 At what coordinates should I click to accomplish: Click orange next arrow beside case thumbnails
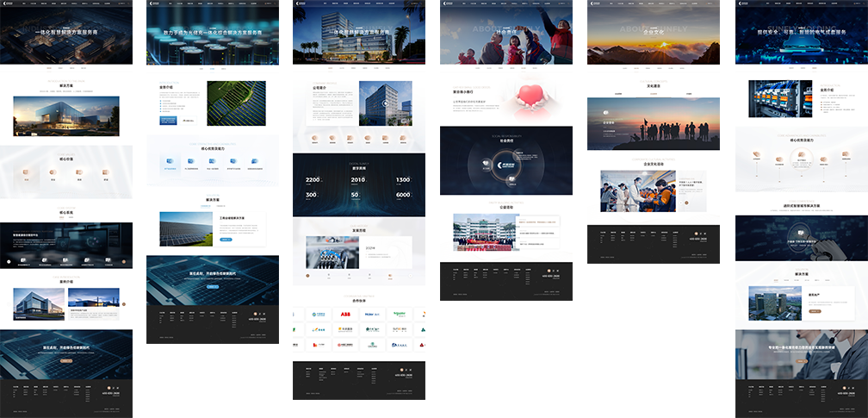pyautogui.click(x=124, y=304)
